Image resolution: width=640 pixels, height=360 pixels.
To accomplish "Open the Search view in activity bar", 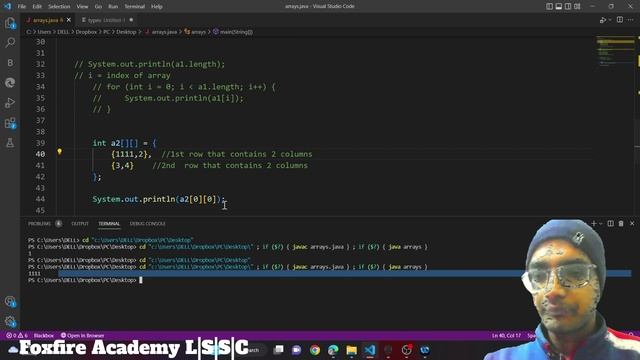I will pos(10,42).
